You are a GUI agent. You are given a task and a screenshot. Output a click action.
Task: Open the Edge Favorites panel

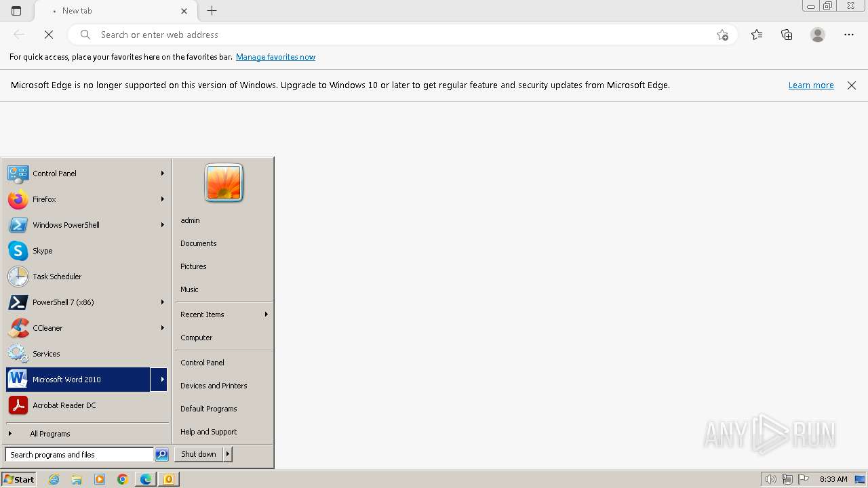pos(757,35)
